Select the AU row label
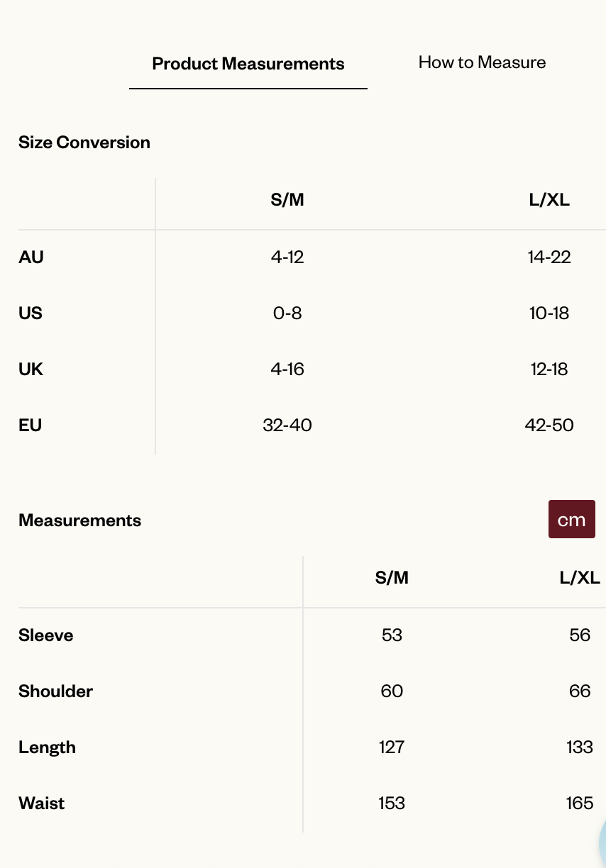This screenshot has height=868, width=606. pyautogui.click(x=31, y=257)
